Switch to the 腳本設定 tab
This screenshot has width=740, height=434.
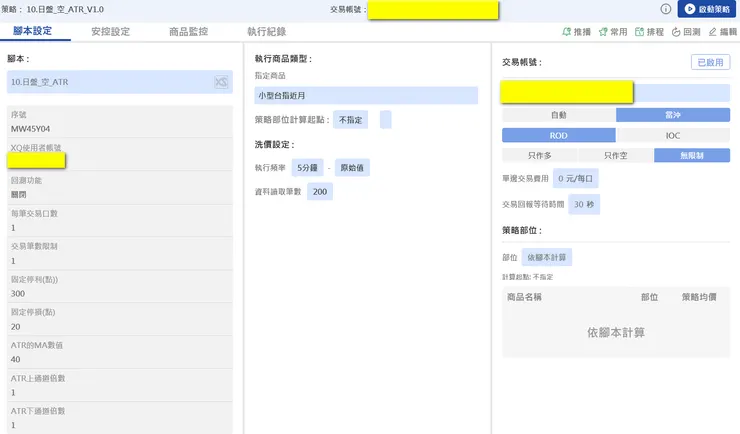pos(33,31)
